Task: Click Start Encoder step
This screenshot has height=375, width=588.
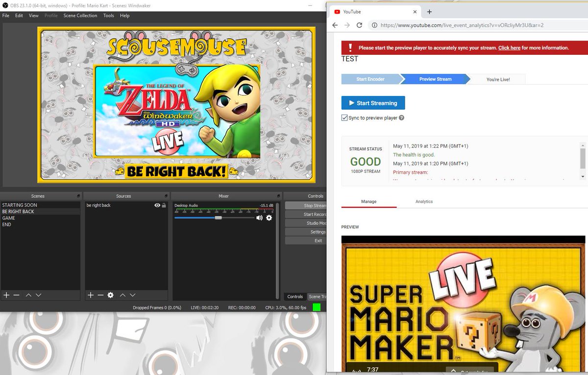Action: click(370, 79)
